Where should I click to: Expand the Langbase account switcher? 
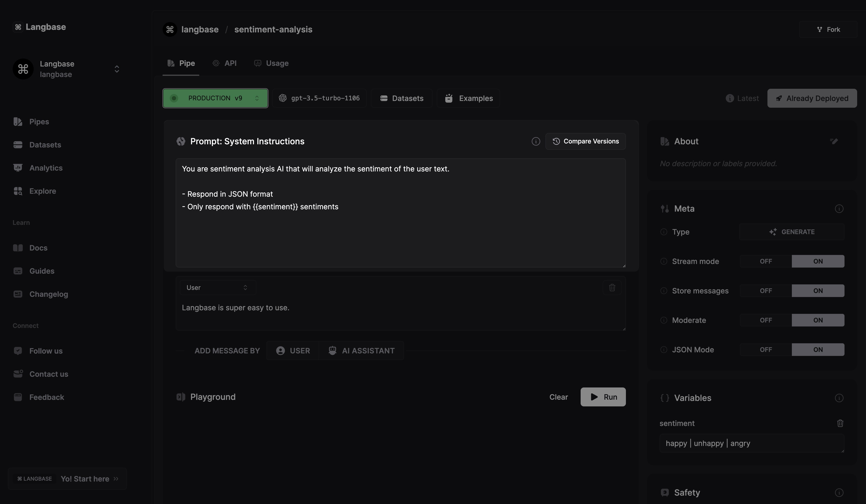coord(116,69)
